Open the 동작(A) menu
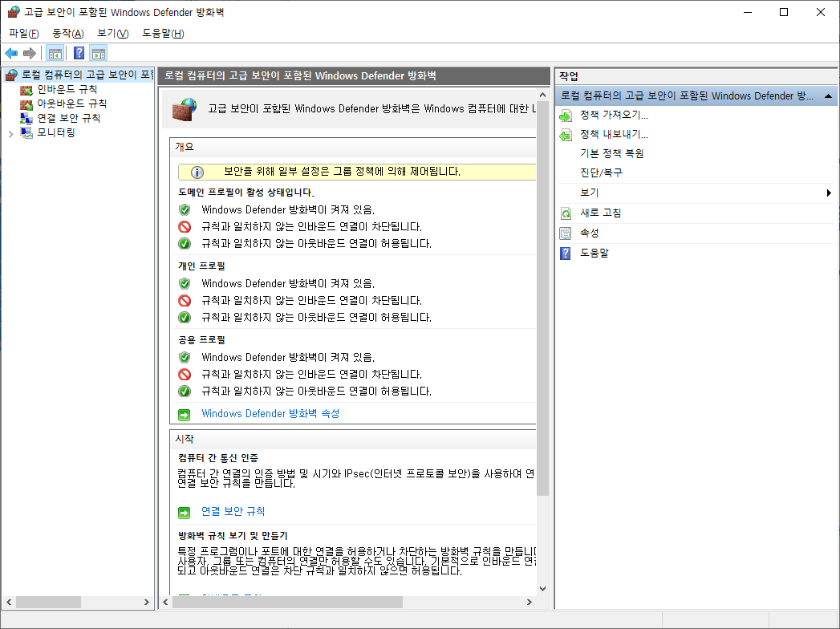The height and width of the screenshot is (629, 840). (68, 33)
